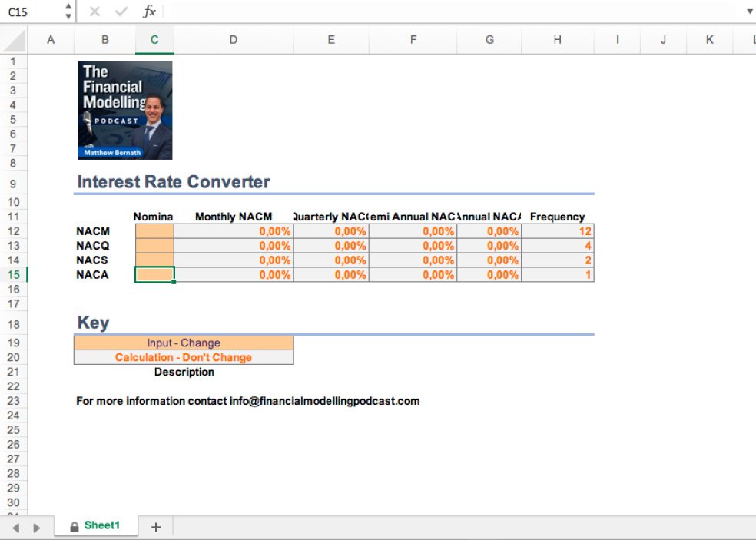Click the checkmark enter icon near the formula bar
The height and width of the screenshot is (540, 756).
(x=121, y=12)
